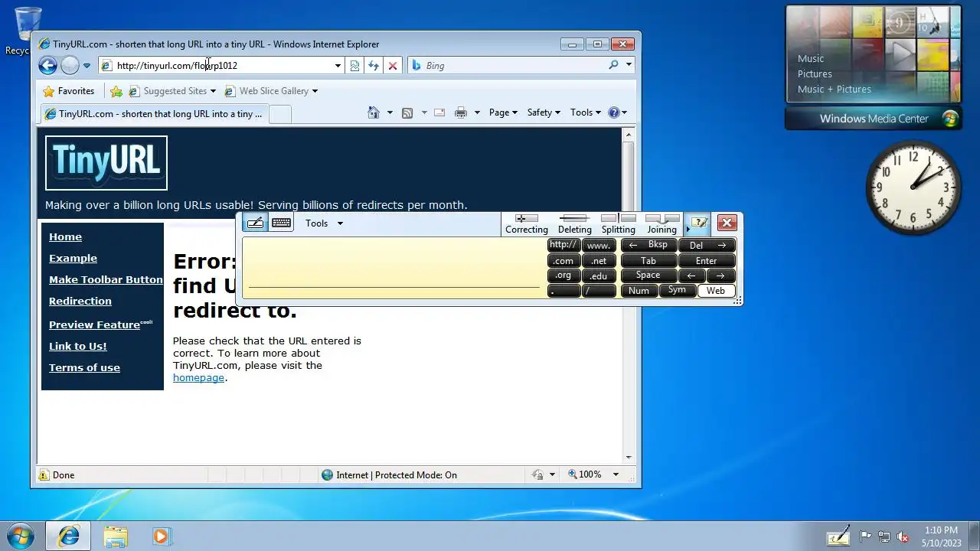Open the IE Tools menu
Image resolution: width=980 pixels, height=551 pixels.
click(x=586, y=112)
